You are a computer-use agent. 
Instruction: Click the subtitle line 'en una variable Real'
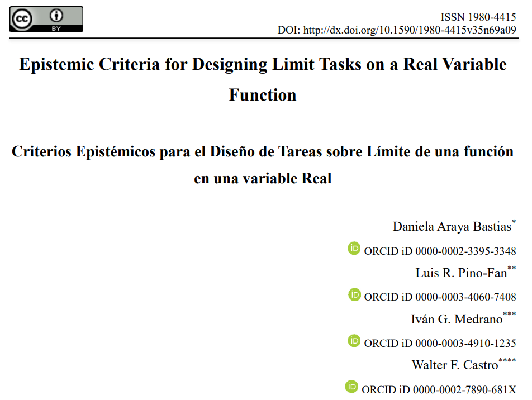(263, 178)
